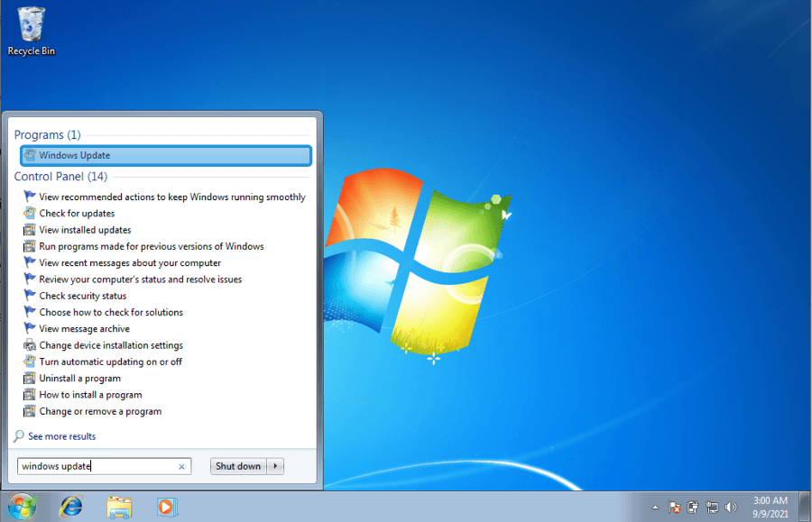812x522 pixels.
Task: Open the taskbar clock showing 3:00 AM
Action: coord(770,507)
